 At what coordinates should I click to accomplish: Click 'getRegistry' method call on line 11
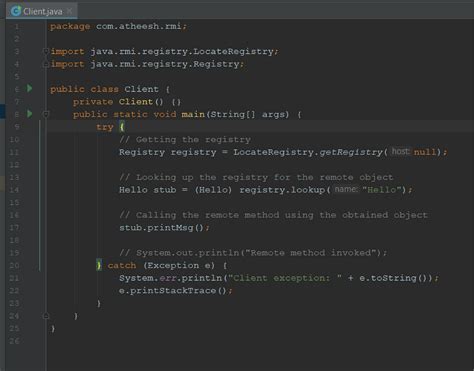[351, 152]
